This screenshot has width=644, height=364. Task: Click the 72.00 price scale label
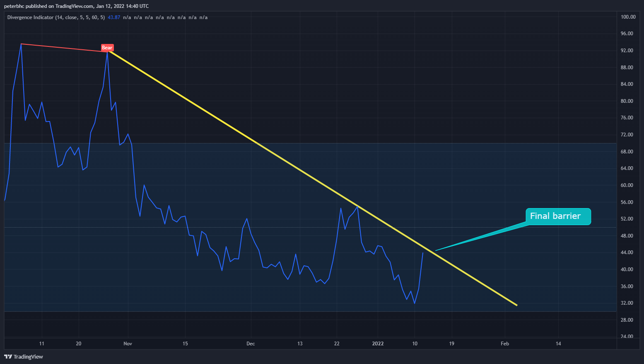[x=627, y=135]
